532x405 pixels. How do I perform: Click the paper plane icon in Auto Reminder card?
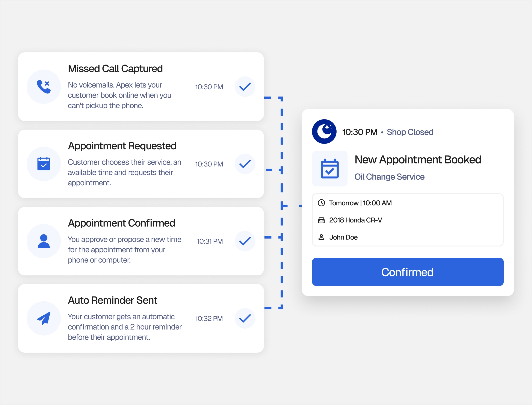pyautogui.click(x=44, y=318)
